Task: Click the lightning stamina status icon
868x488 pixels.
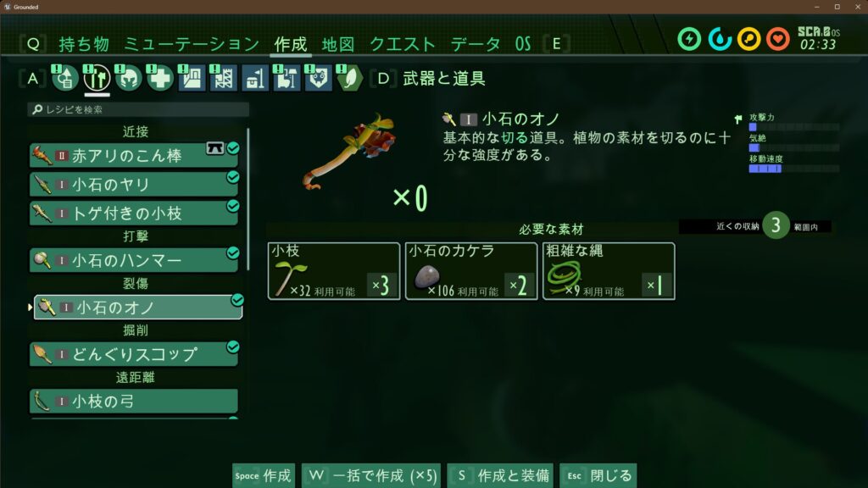Action: (689, 39)
